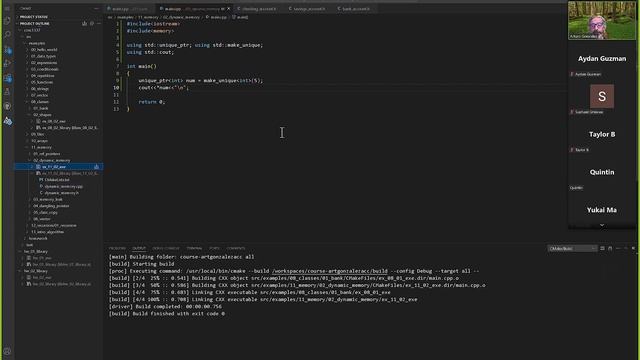Open the Ports tab in bottom panel
Viewport: 640px width, 360px height.
[x=214, y=248]
